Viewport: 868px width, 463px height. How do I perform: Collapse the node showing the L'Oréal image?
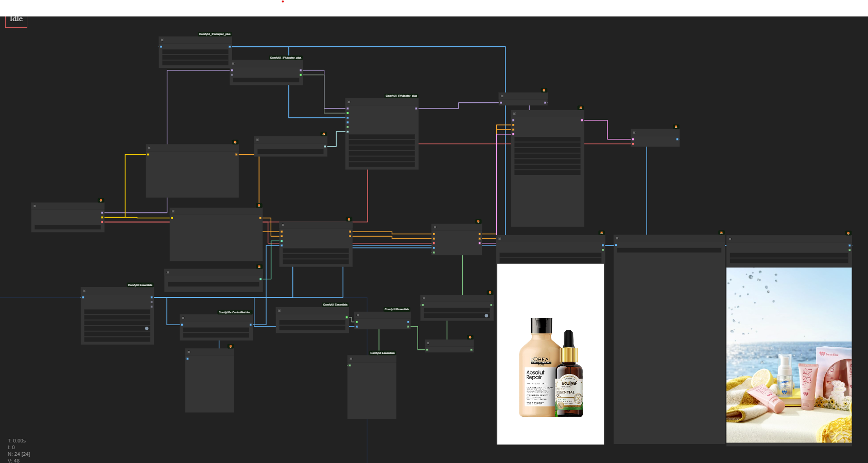(500, 239)
